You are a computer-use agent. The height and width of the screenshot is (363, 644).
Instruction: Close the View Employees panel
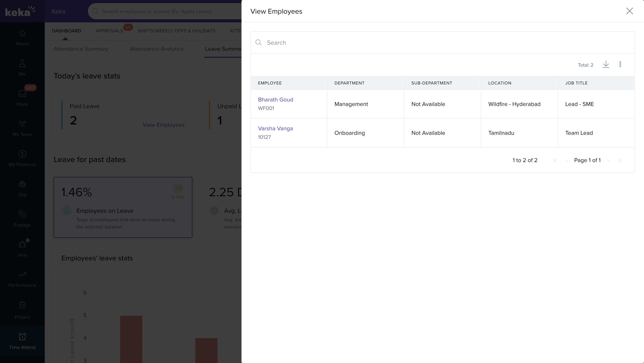tap(629, 11)
